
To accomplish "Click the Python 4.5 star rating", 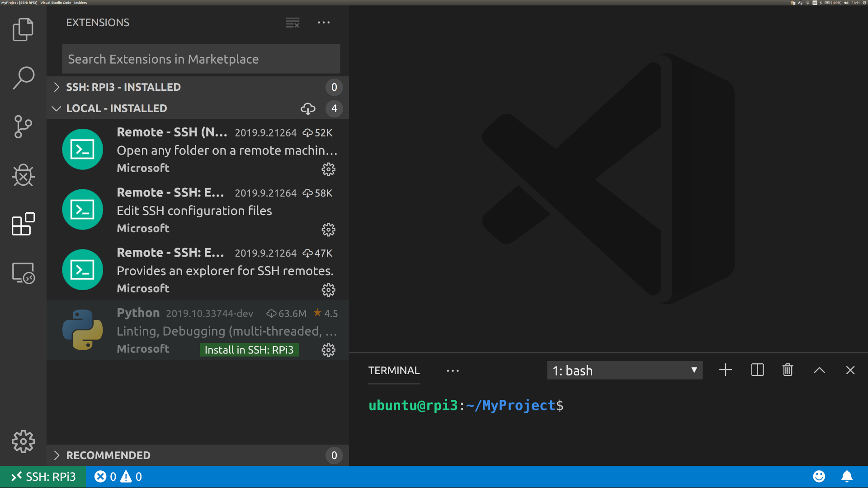I will coord(326,313).
